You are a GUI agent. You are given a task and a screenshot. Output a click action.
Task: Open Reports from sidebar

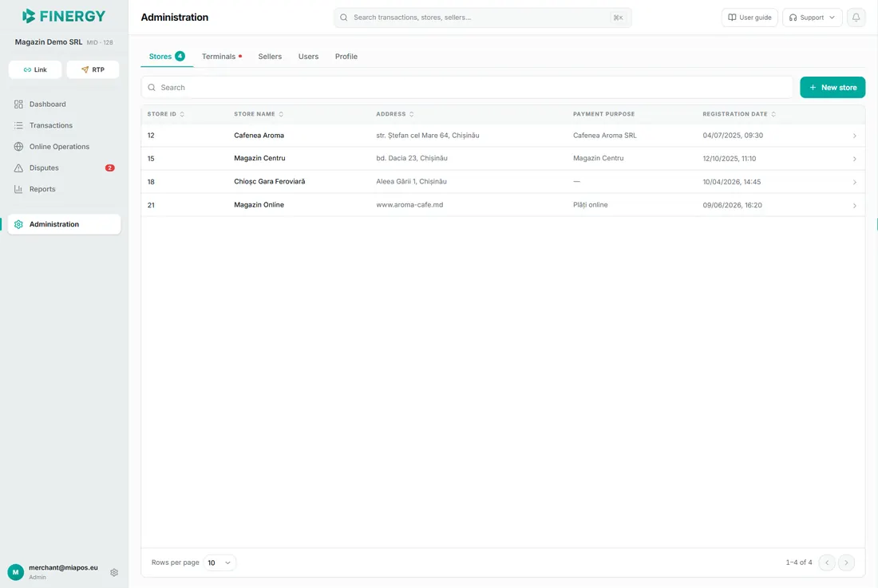point(64,189)
